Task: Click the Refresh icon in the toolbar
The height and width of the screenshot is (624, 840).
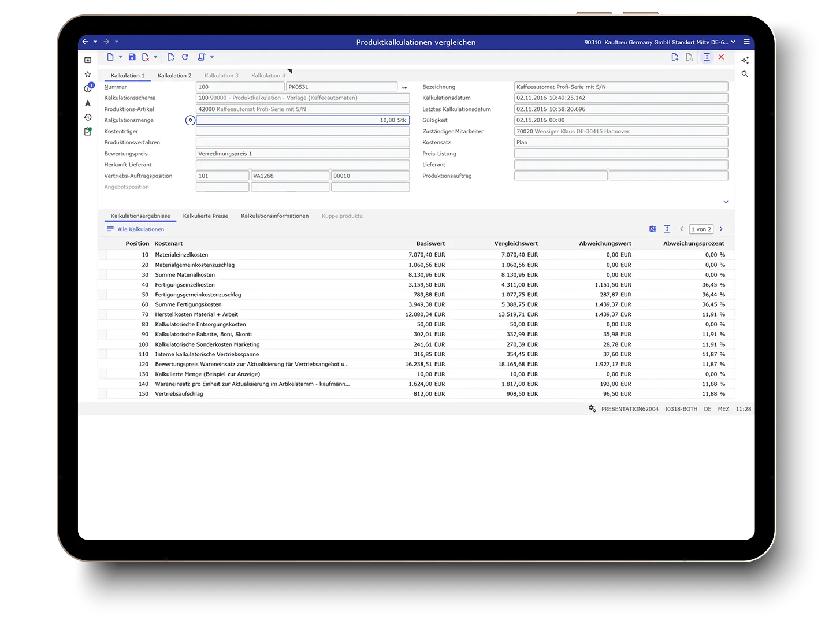Action: pyautogui.click(x=185, y=57)
